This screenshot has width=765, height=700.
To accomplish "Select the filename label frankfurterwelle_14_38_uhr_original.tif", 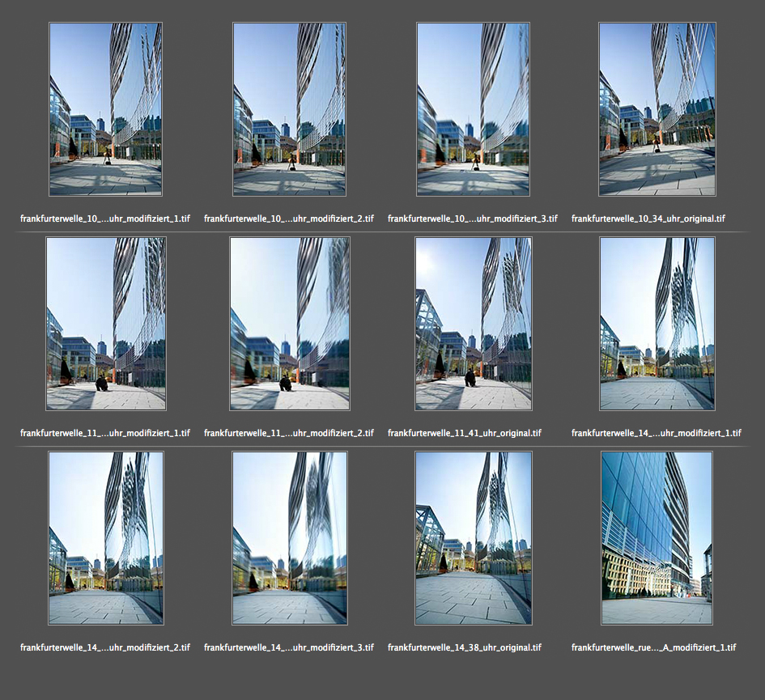I will [464, 647].
